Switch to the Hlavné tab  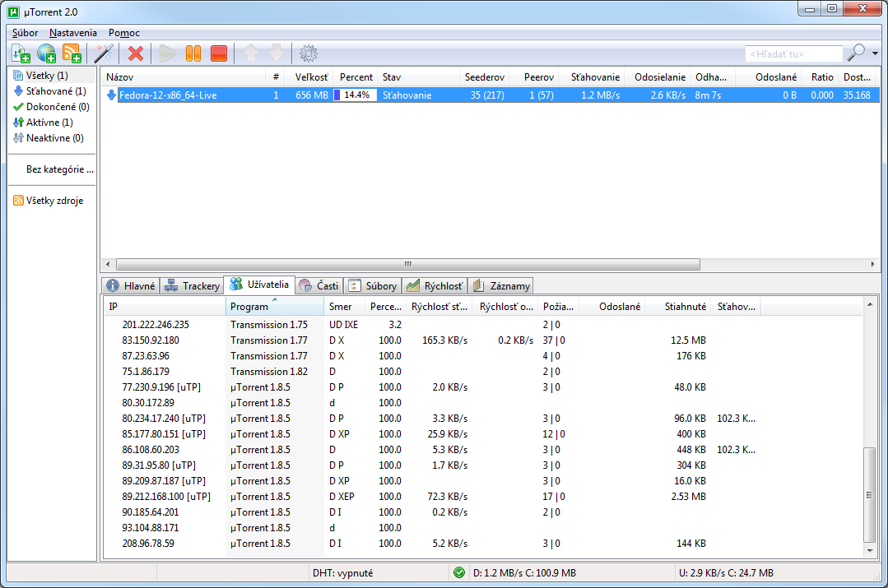coord(131,286)
